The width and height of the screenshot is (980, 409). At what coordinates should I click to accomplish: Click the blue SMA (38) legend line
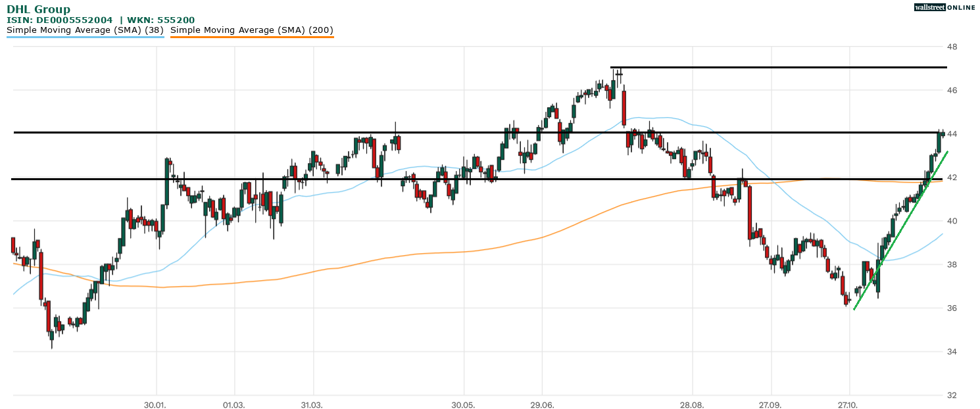85,37
